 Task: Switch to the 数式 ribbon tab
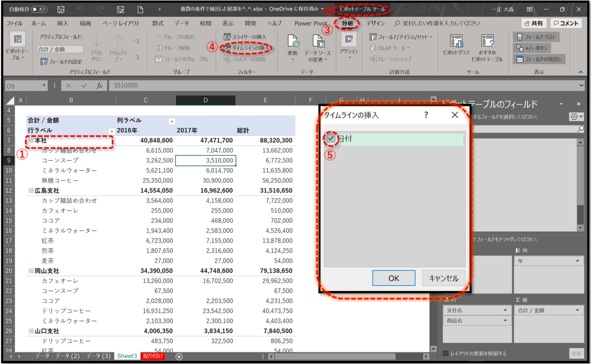158,23
